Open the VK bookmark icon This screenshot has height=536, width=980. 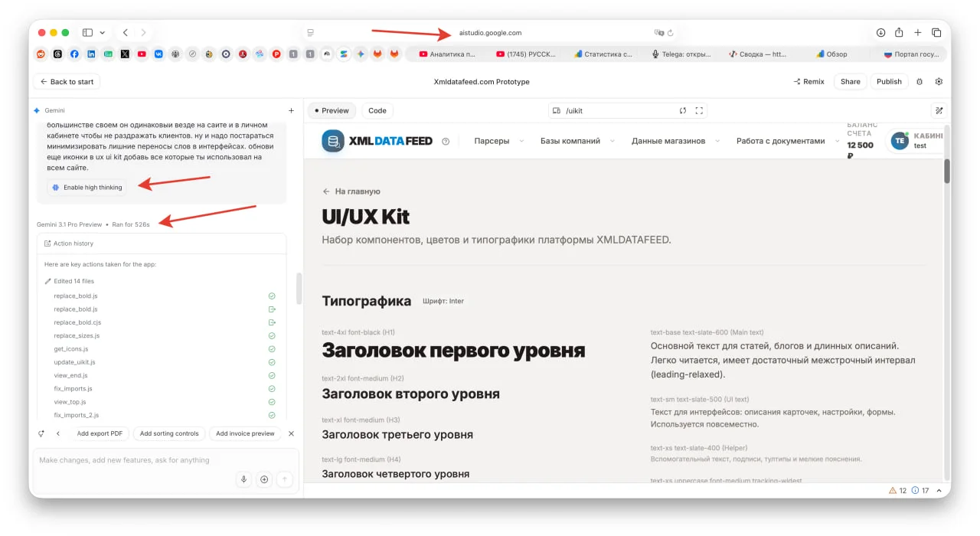158,54
